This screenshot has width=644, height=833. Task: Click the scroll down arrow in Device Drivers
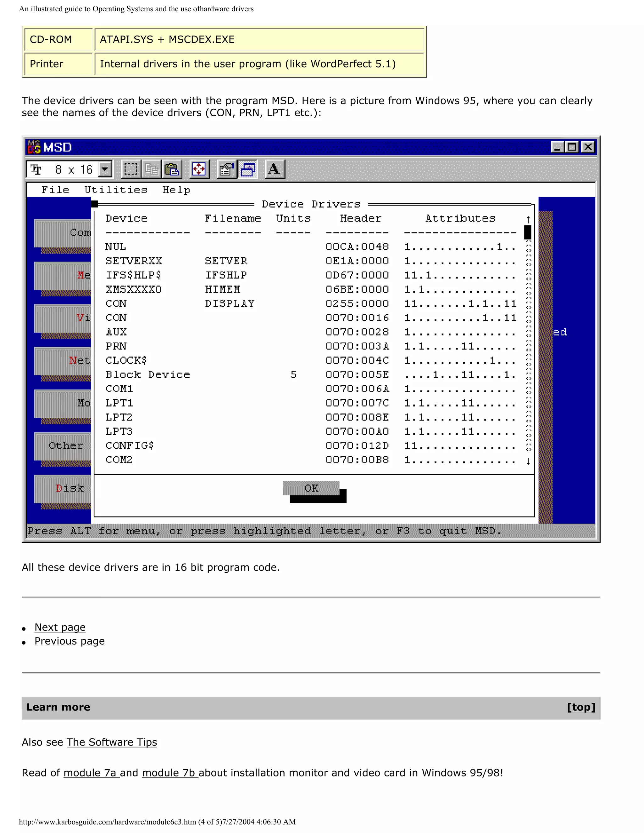(x=528, y=461)
